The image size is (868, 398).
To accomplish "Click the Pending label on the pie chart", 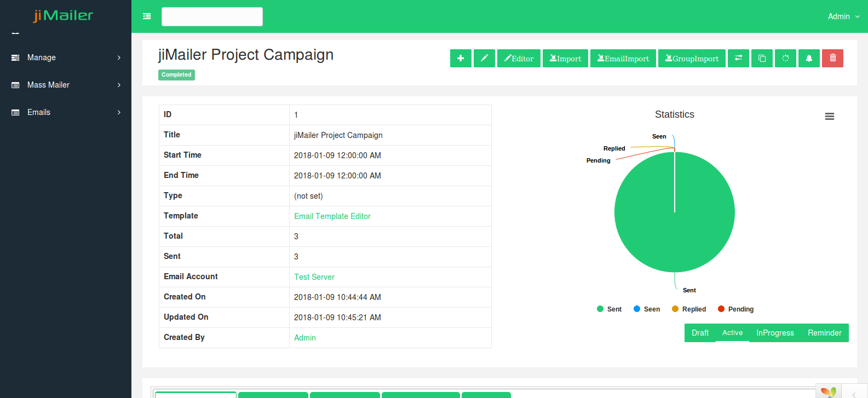I will [599, 160].
